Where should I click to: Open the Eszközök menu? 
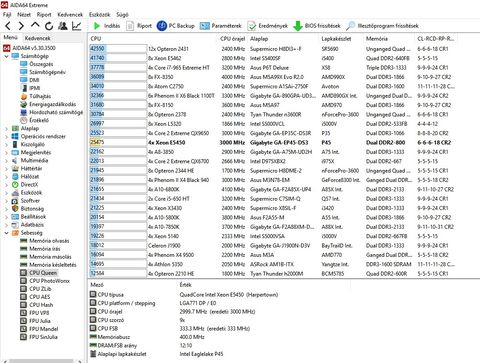(x=99, y=15)
